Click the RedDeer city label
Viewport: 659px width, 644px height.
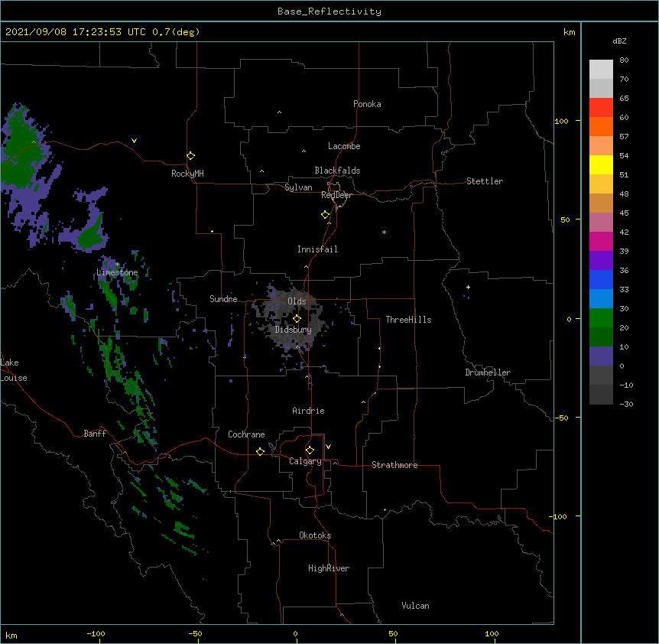[336, 195]
